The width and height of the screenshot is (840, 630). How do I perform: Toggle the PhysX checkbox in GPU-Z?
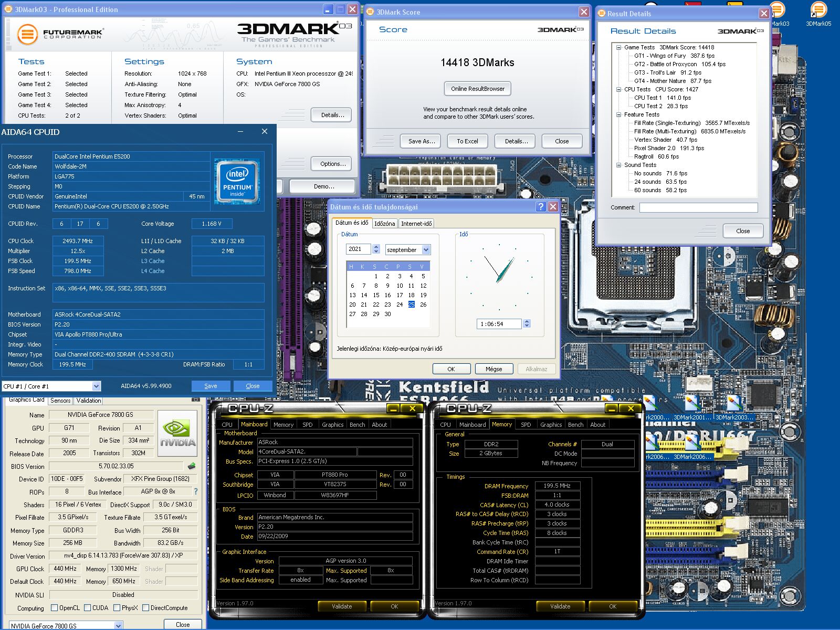click(117, 608)
